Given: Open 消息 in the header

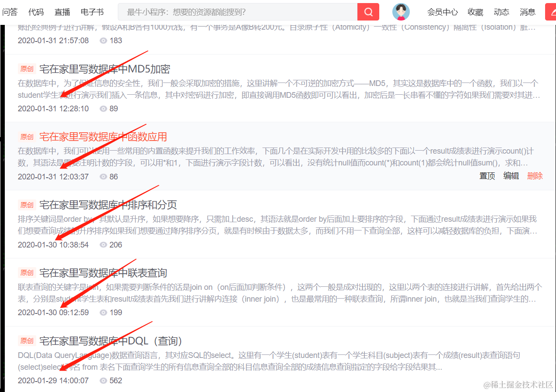Looking at the screenshot, I should click(528, 12).
